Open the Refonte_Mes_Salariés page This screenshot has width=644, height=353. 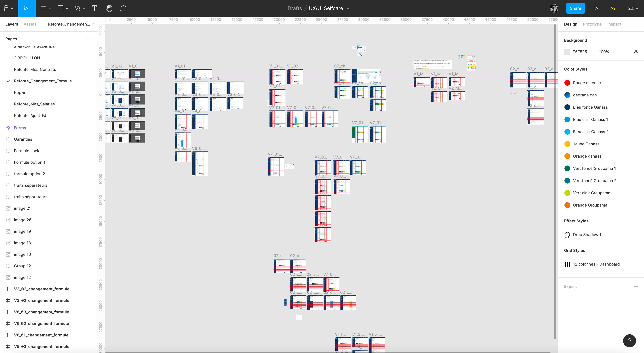pos(34,104)
